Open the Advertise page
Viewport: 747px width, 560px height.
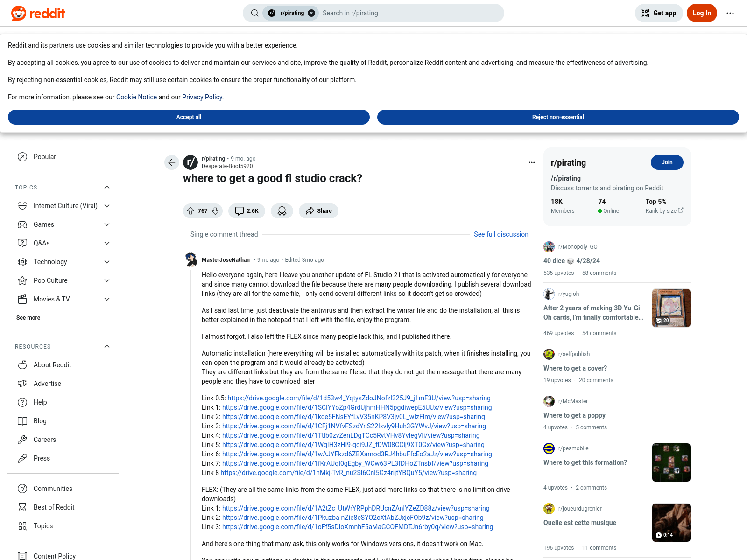63,384
